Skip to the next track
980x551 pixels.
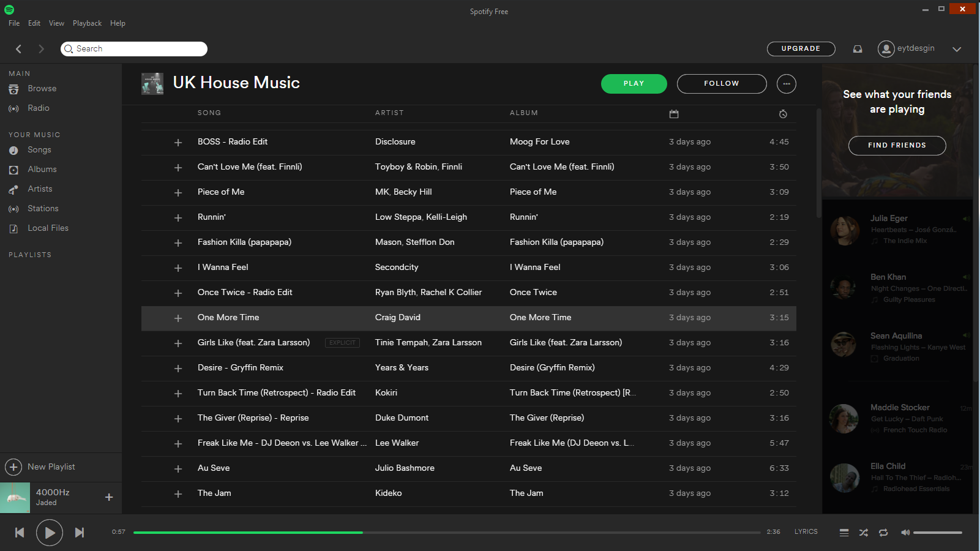click(x=80, y=533)
